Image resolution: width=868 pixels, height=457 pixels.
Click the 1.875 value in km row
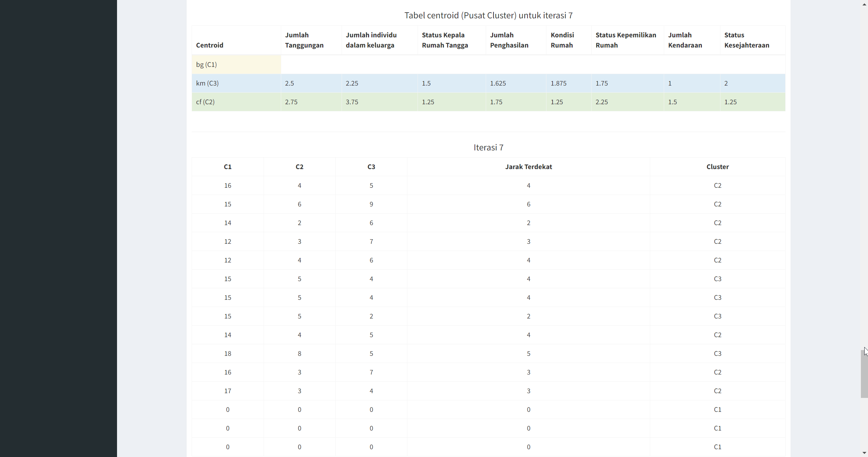tap(558, 83)
